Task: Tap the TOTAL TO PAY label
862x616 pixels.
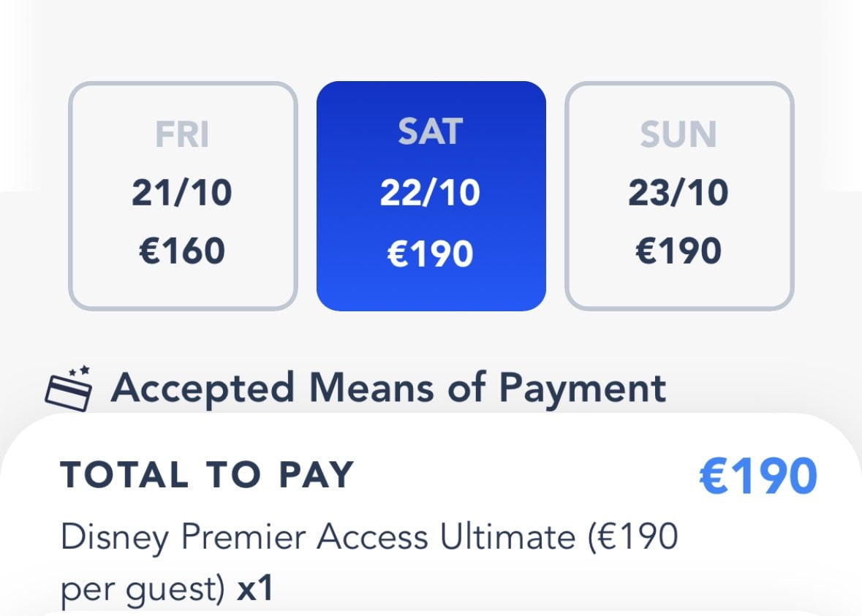Action: [207, 474]
